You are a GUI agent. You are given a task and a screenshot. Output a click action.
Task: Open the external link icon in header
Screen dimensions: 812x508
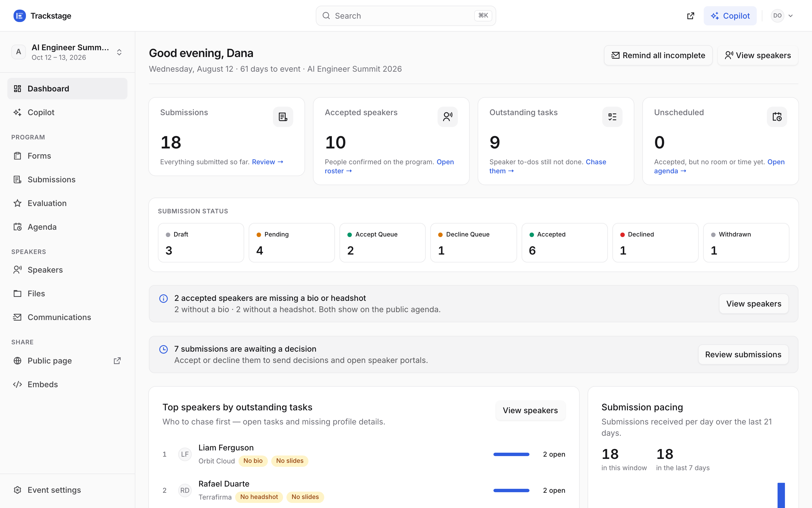690,16
